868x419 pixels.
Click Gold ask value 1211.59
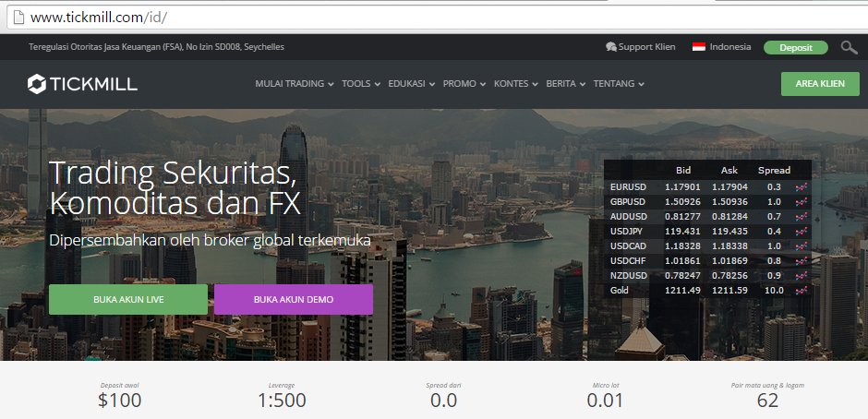tap(729, 290)
